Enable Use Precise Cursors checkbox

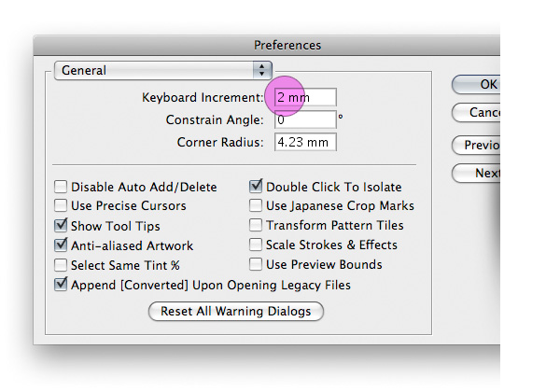pyautogui.click(x=61, y=205)
